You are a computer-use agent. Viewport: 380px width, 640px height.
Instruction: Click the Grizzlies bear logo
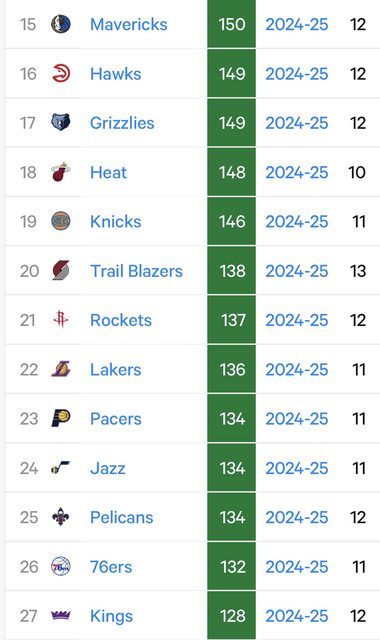click(61, 122)
